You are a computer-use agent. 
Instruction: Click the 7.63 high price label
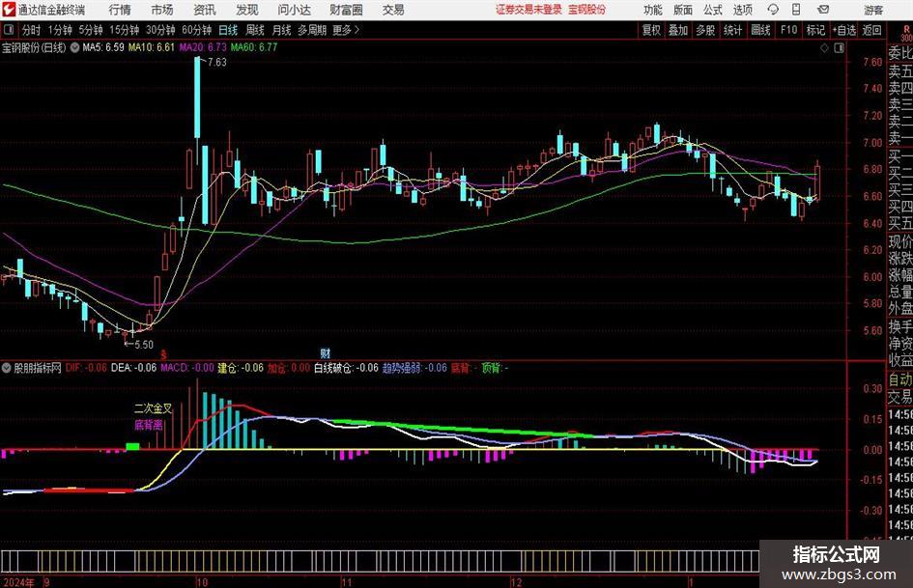point(216,63)
